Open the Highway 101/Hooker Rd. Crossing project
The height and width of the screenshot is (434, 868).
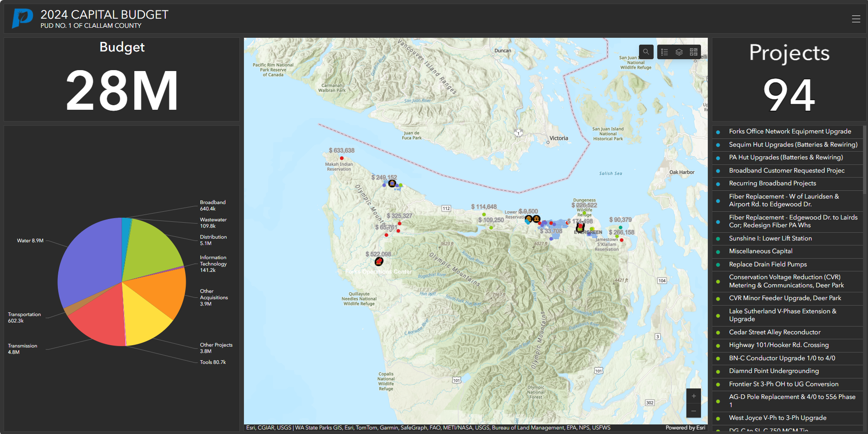779,345
